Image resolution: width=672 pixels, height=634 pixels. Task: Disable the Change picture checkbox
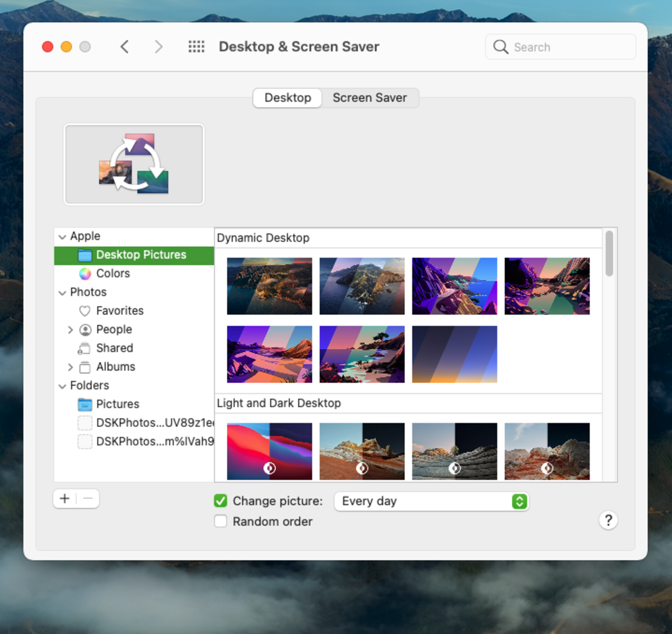(220, 501)
